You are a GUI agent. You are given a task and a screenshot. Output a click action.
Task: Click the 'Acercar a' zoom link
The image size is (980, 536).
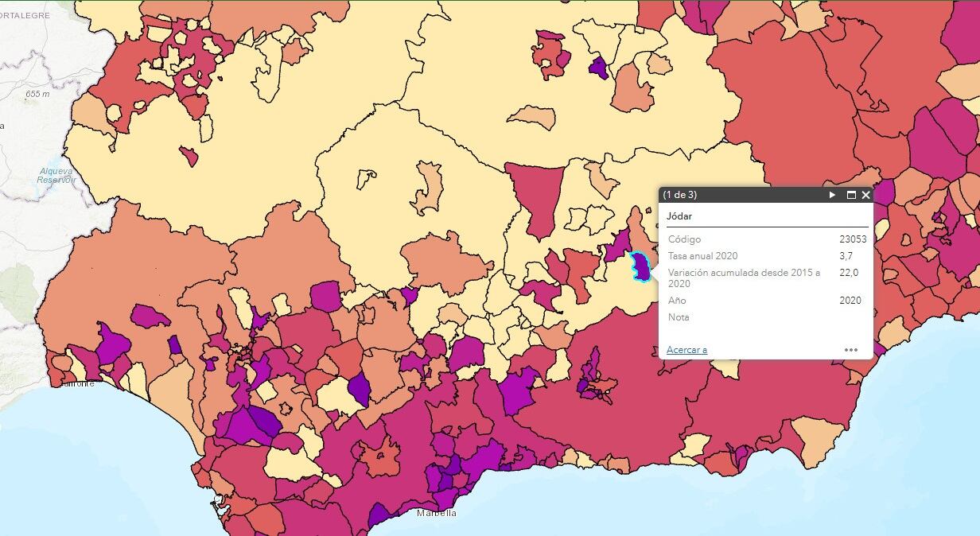(x=686, y=350)
